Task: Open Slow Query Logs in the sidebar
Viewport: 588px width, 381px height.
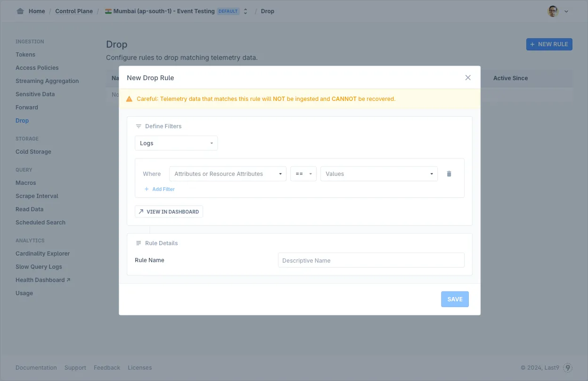Action: (x=39, y=267)
